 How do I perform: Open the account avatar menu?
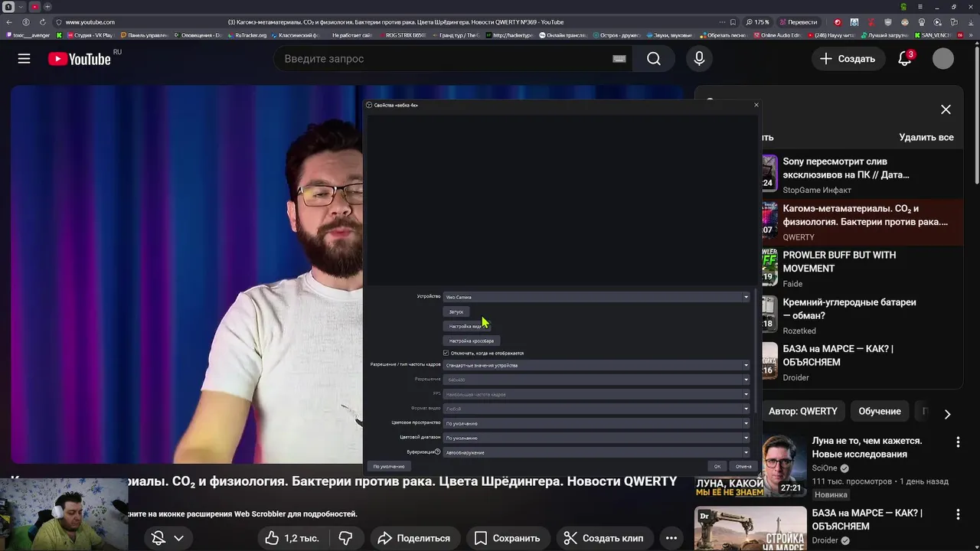point(943,59)
